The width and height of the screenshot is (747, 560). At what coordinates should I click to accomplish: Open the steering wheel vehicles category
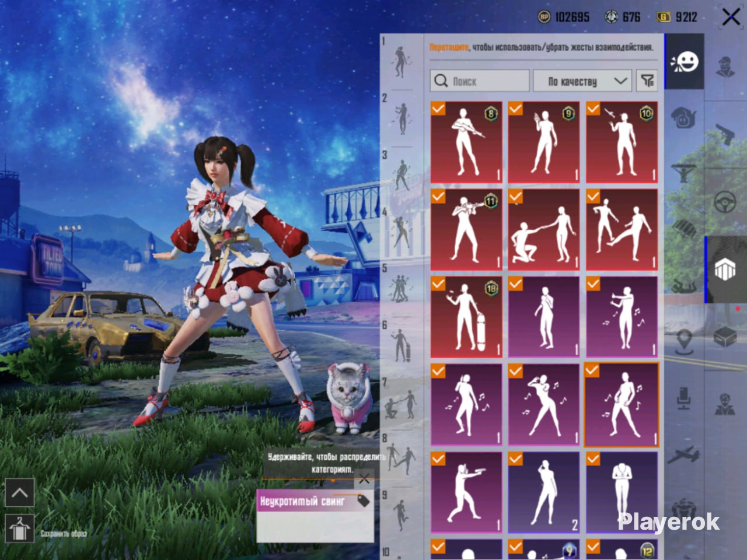click(x=725, y=202)
